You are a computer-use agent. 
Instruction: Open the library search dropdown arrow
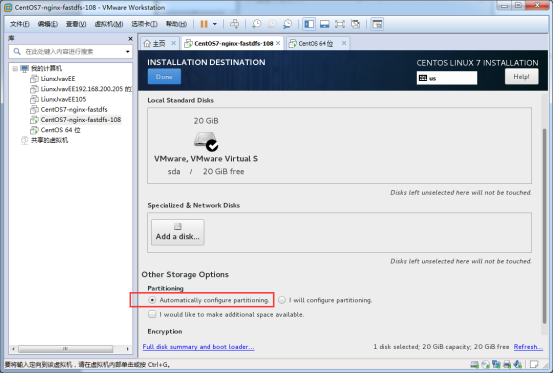[128, 52]
